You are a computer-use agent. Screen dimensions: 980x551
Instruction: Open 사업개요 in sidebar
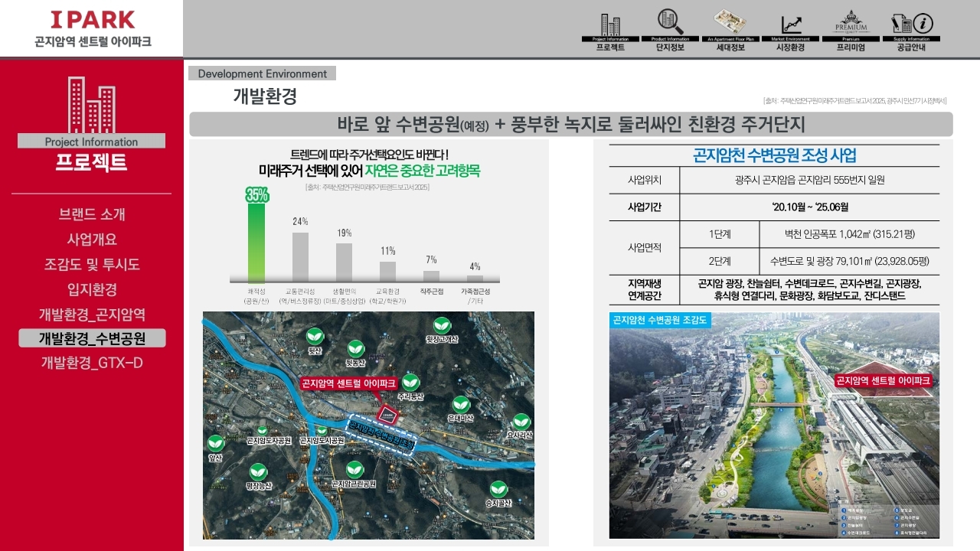coord(92,240)
